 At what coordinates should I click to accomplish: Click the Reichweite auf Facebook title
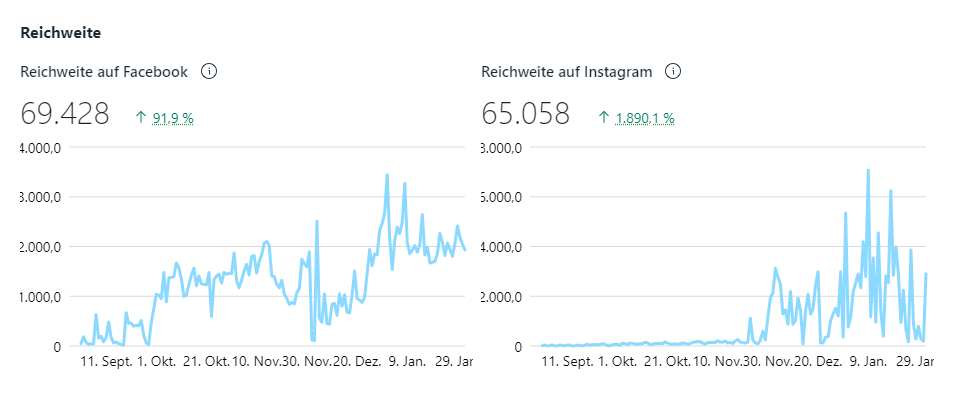pyautogui.click(x=104, y=72)
